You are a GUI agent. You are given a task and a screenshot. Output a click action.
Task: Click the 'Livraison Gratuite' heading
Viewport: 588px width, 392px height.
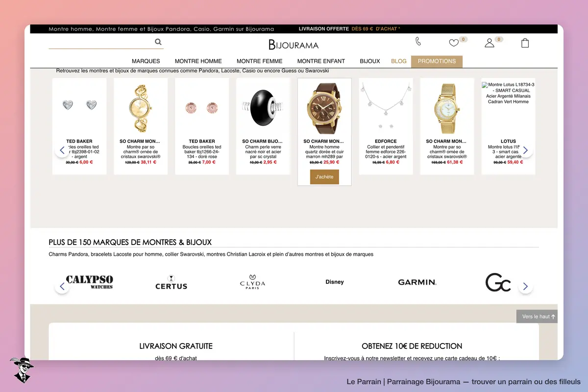[x=176, y=346]
